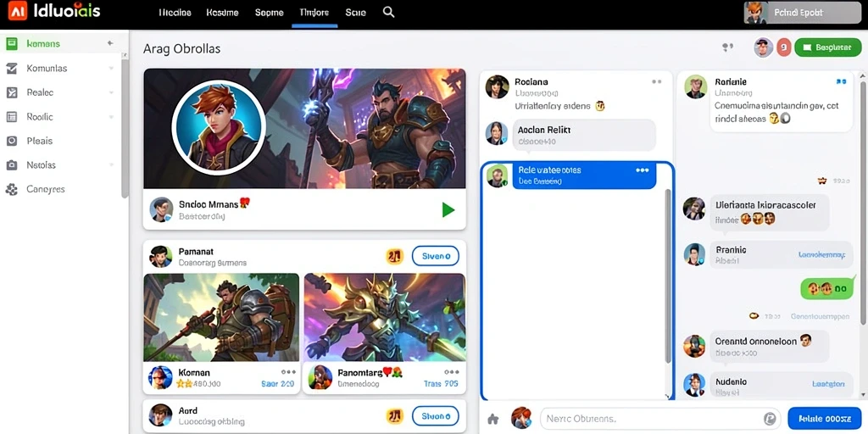The image size is (868, 434).
Task: Open red-haired character circular portrait
Action: 218,127
